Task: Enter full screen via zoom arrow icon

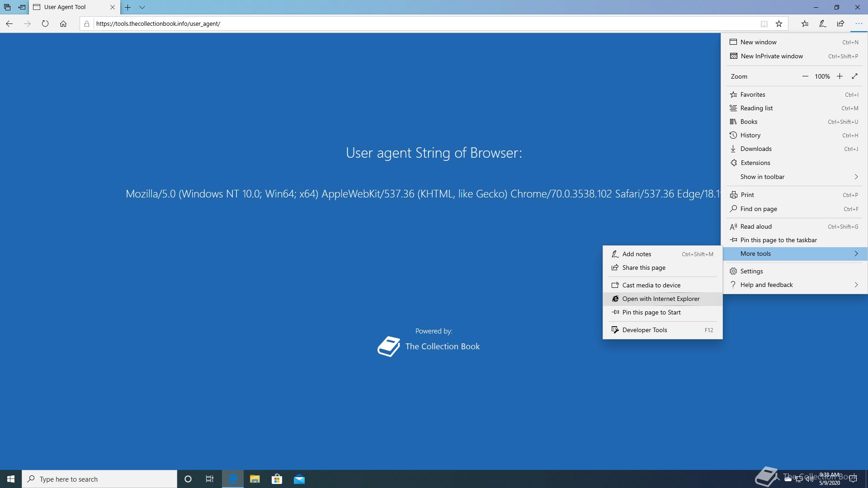Action: (x=854, y=76)
